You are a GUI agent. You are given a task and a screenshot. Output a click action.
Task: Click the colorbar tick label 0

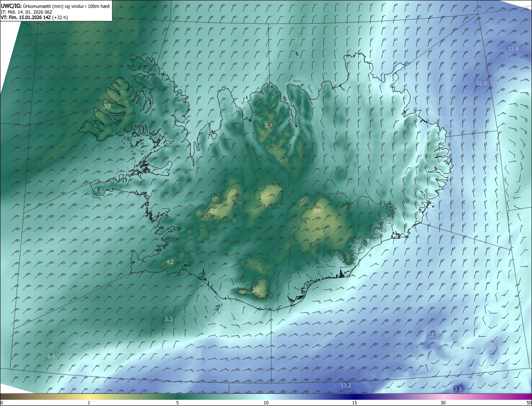click(x=2, y=403)
